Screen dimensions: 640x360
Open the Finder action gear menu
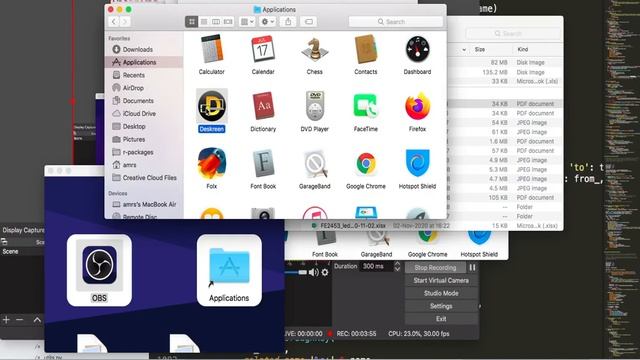(x=267, y=22)
